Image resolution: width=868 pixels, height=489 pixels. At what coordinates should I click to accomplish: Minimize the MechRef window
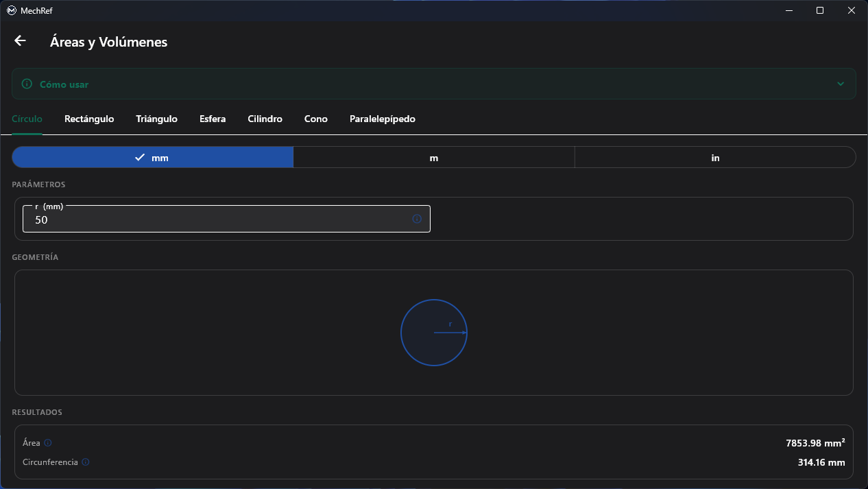click(789, 10)
